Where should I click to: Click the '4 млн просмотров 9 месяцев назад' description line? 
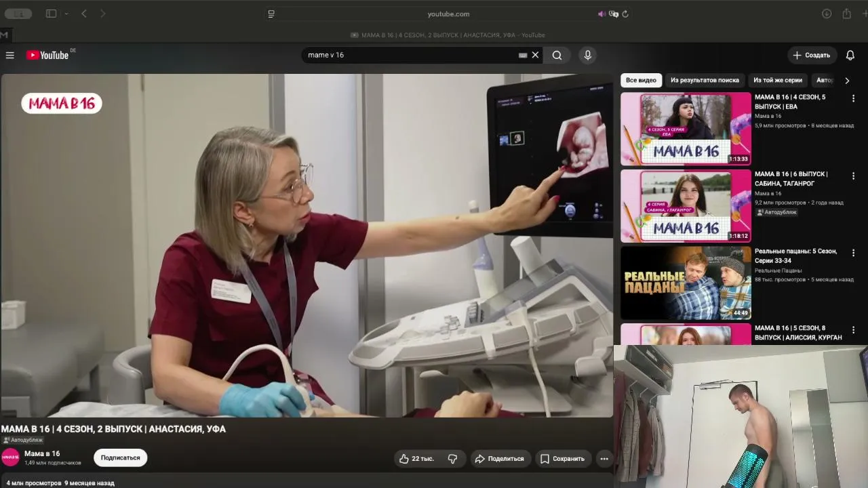click(60, 483)
